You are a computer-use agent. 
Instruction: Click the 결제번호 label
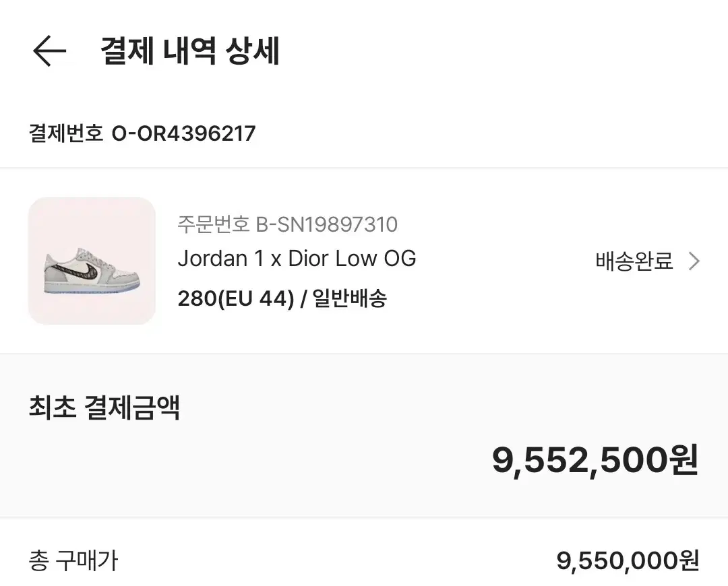coord(65,133)
